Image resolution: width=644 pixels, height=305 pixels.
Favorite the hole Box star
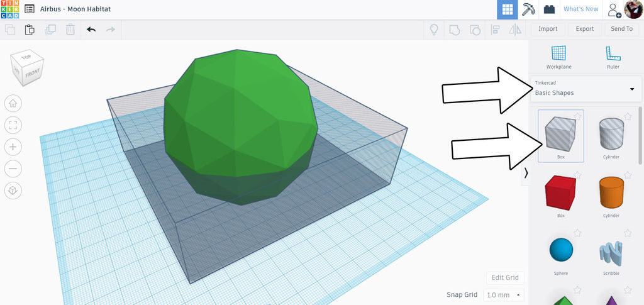click(x=577, y=116)
